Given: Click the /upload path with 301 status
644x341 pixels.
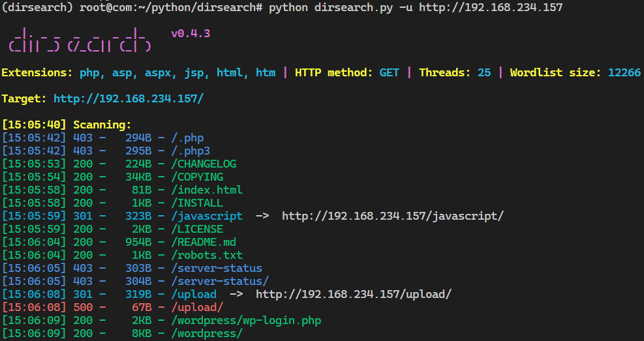Looking at the screenshot, I should point(194,295).
